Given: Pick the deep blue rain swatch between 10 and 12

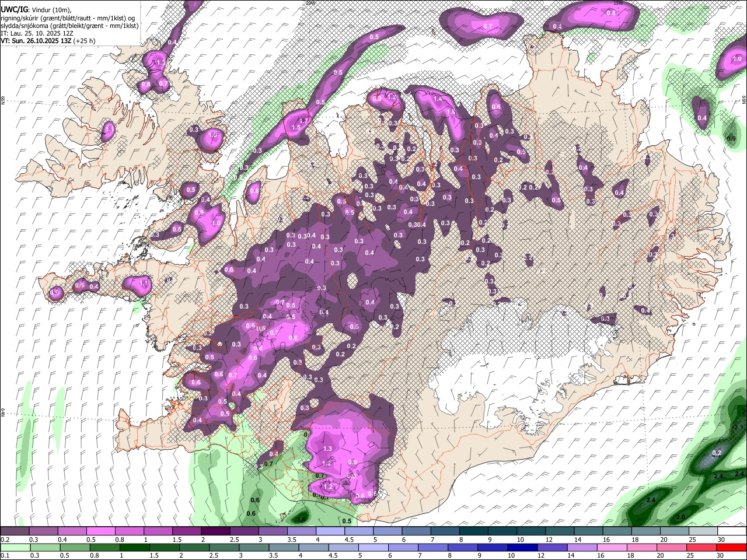Looking at the screenshot, I should tap(523, 547).
